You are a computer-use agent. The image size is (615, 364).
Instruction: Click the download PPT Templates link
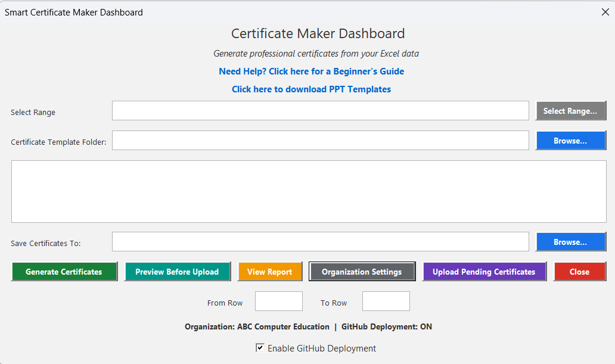(312, 89)
